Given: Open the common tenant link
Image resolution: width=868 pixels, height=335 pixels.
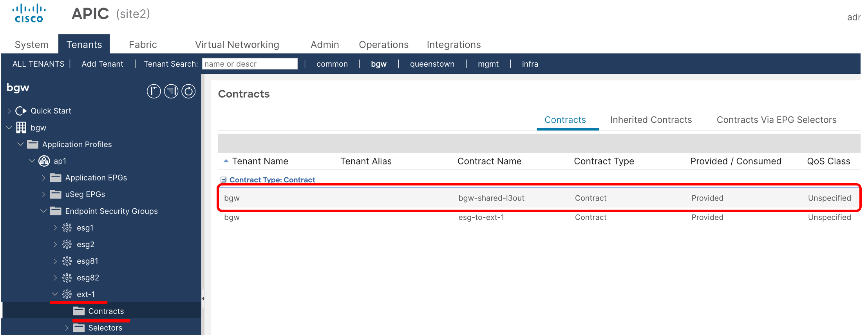Looking at the screenshot, I should pos(332,64).
